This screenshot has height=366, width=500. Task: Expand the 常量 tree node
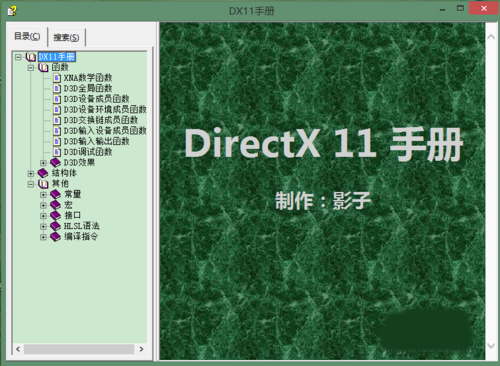[x=43, y=195]
